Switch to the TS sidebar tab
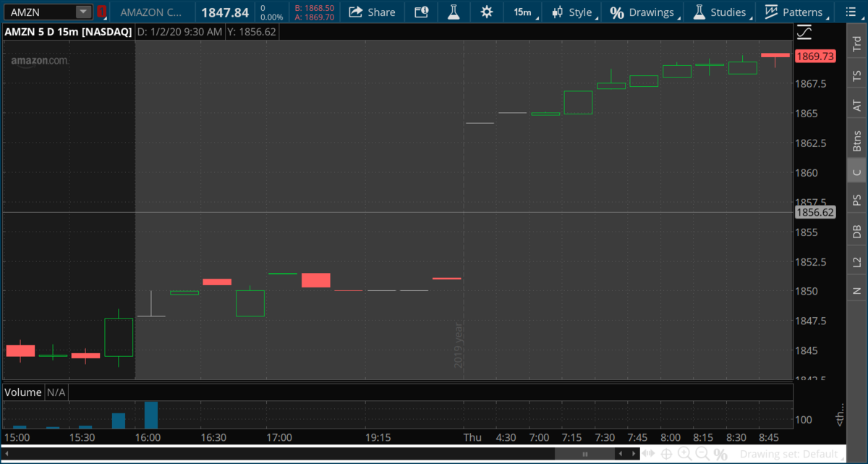The width and height of the screenshot is (868, 464). (857, 75)
